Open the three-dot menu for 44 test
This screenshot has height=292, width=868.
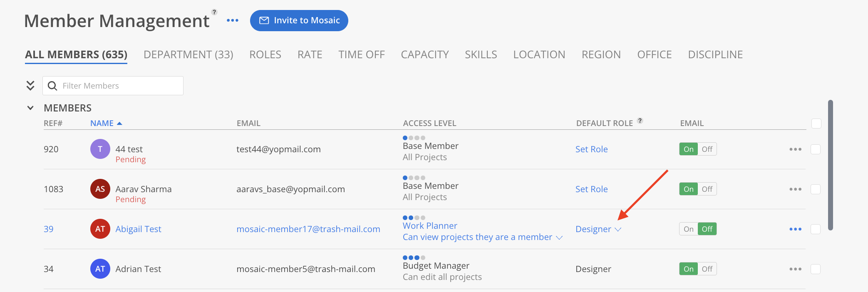795,149
